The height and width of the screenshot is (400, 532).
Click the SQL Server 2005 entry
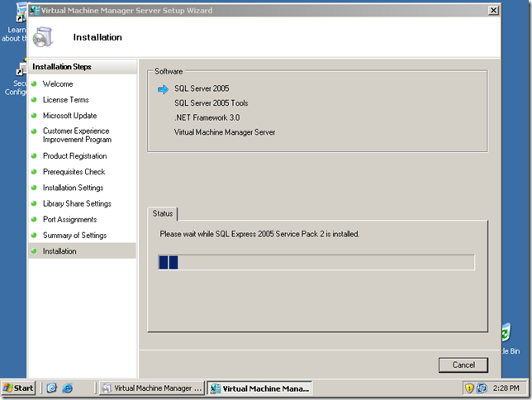tap(202, 88)
